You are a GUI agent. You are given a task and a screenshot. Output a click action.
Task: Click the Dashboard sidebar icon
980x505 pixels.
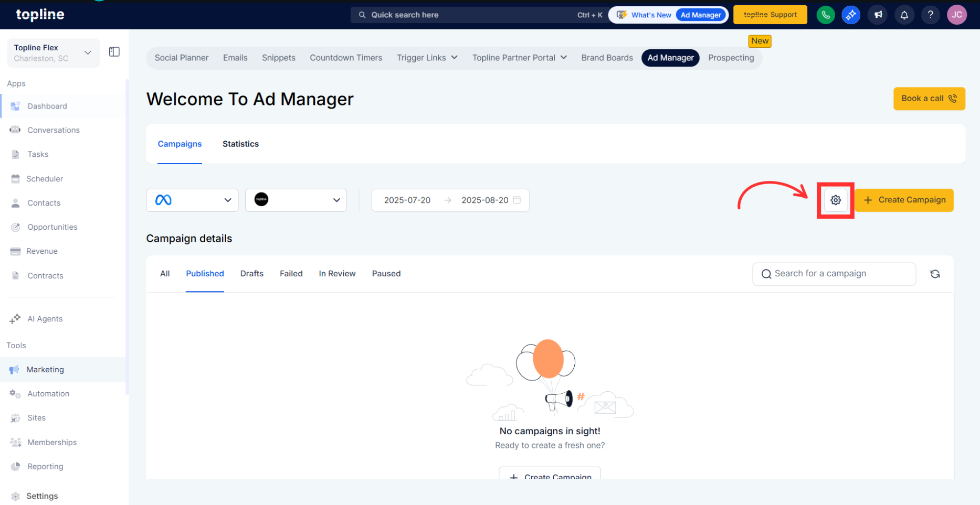pos(15,106)
